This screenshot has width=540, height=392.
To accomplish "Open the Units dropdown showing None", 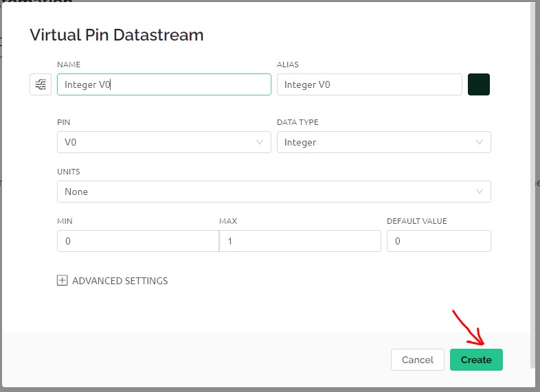I will pyautogui.click(x=274, y=192).
